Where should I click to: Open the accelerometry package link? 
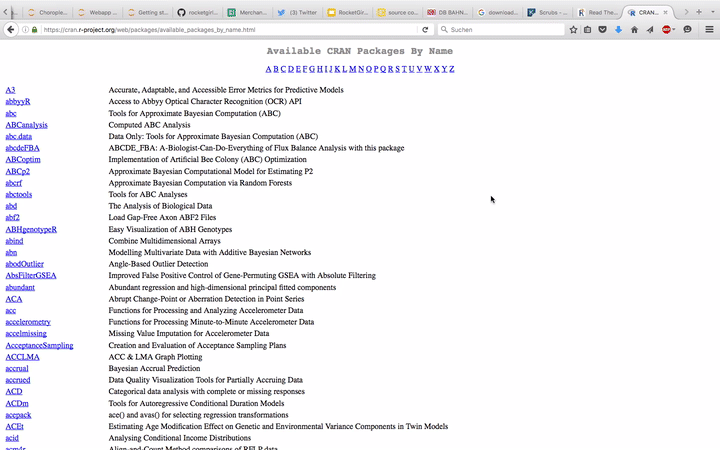tap(28, 322)
